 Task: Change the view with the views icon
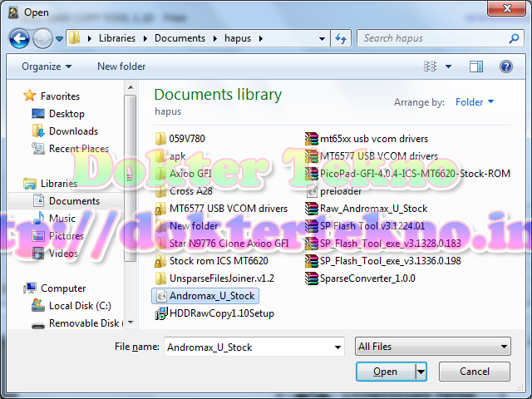(x=431, y=66)
